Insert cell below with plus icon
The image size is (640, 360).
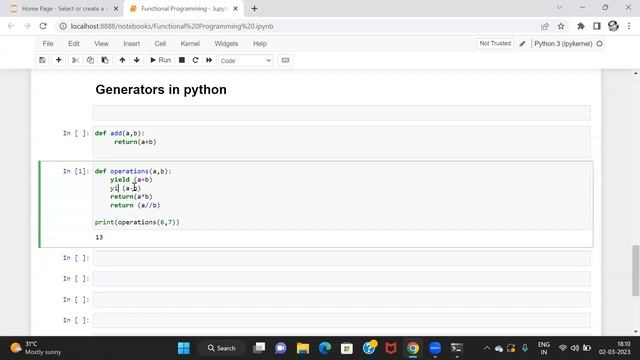click(58, 60)
